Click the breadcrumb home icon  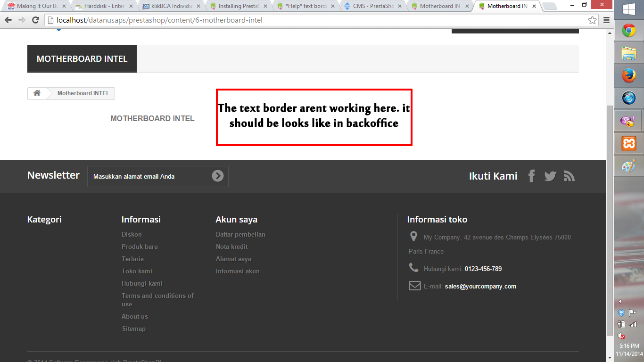pyautogui.click(x=37, y=93)
